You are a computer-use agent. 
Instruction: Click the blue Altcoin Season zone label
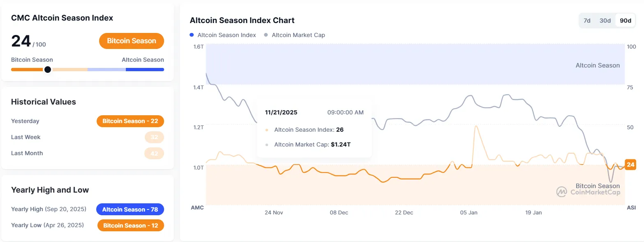tap(598, 65)
